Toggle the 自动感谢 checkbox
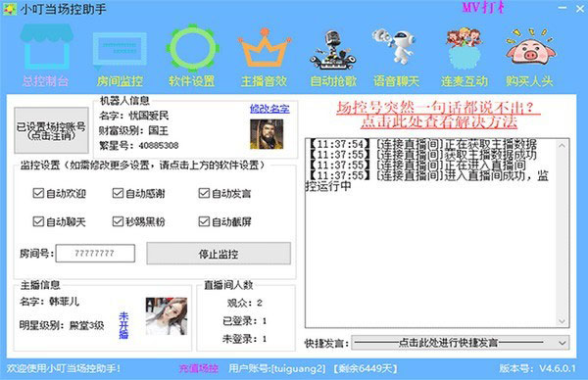Viewport: 588px width, 380px height. click(118, 193)
